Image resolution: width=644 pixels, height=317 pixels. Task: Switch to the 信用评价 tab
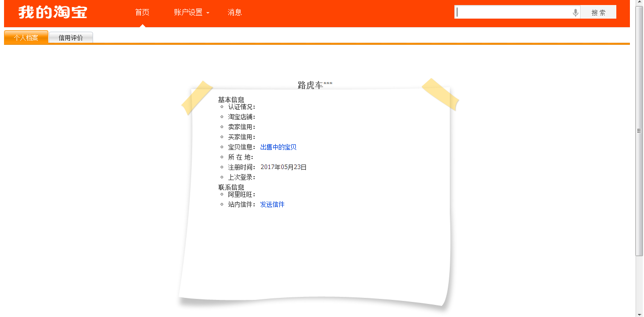(70, 38)
